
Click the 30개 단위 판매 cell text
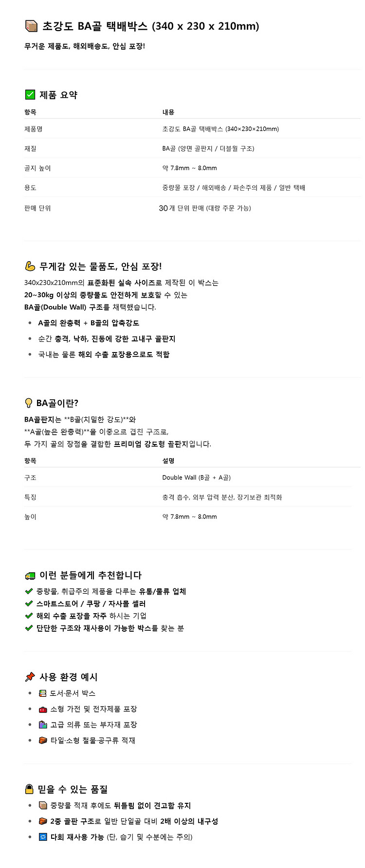coord(205,208)
